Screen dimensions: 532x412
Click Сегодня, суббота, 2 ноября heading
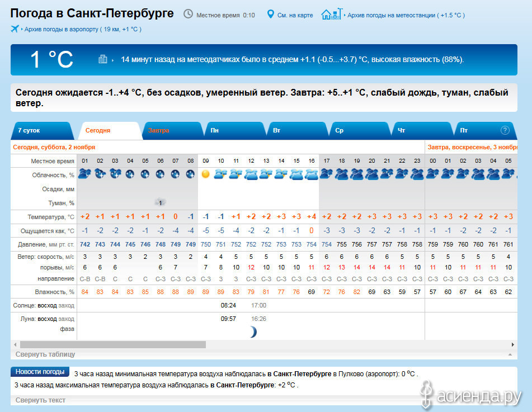coord(54,147)
